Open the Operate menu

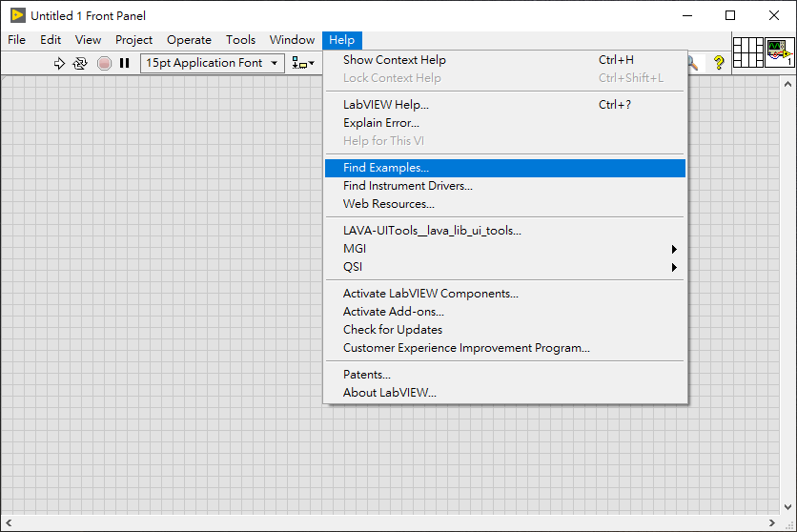189,40
